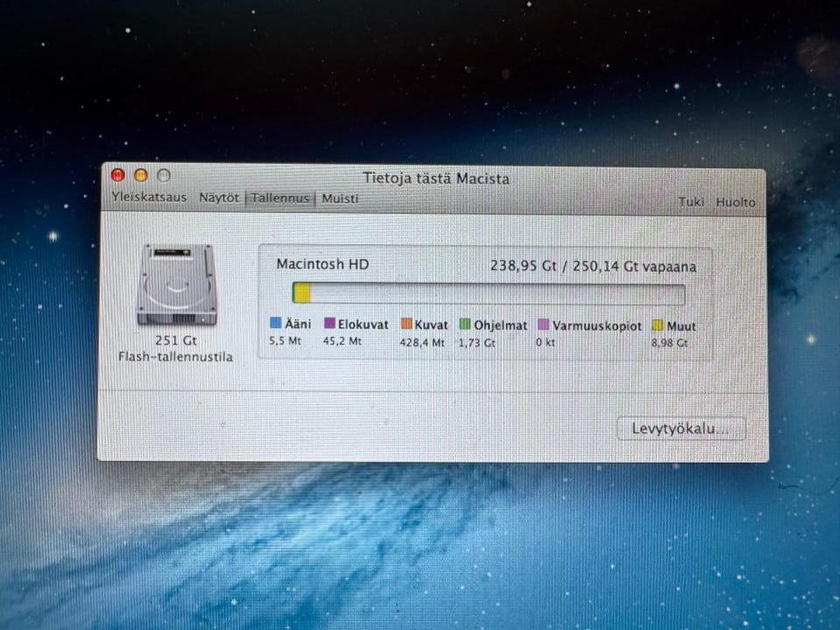Click the 238,95 Gt free space text
Viewport: 840px width, 630px height.
(x=593, y=266)
